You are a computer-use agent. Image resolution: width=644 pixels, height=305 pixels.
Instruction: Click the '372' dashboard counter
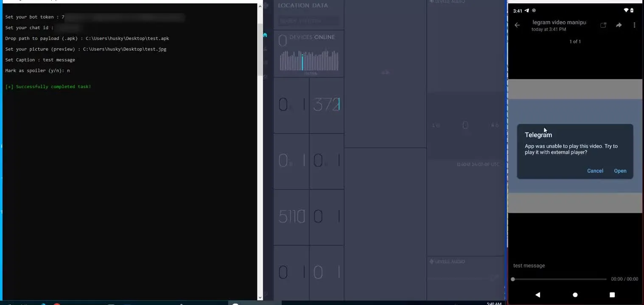click(x=326, y=105)
